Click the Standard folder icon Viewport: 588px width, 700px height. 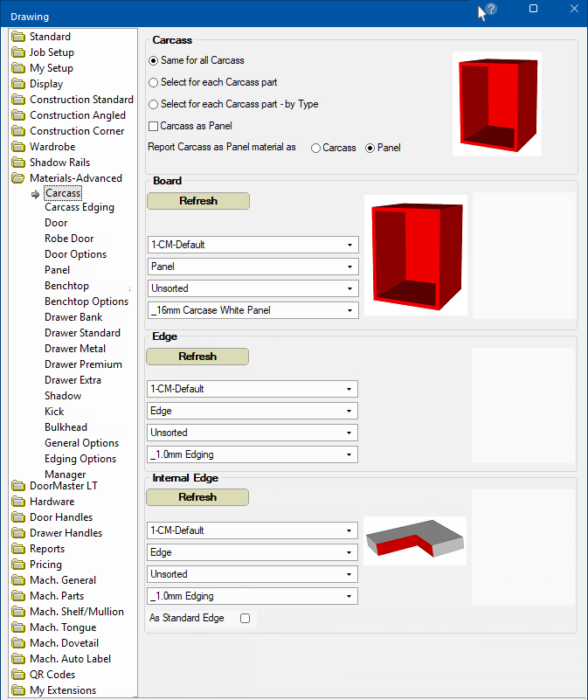pos(18,37)
